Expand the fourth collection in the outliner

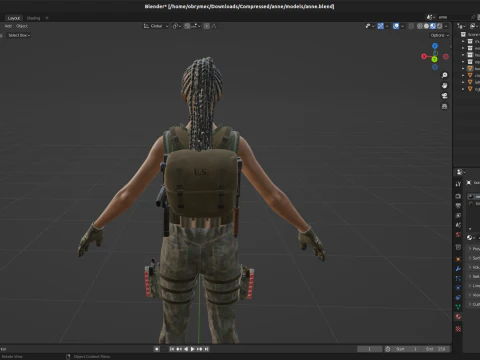[463, 62]
